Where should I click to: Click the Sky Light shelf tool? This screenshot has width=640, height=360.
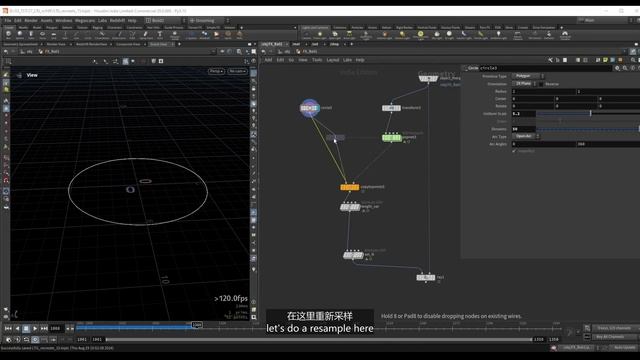tap(437, 35)
